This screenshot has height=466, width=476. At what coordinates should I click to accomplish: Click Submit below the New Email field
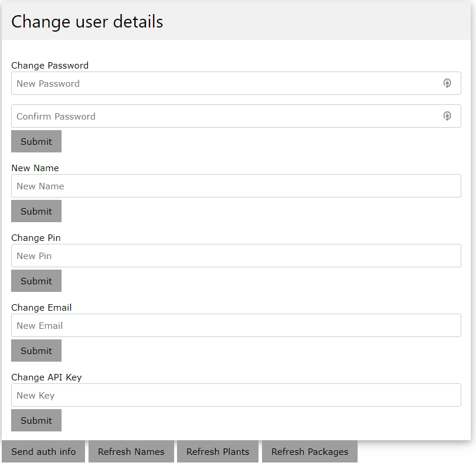36,351
